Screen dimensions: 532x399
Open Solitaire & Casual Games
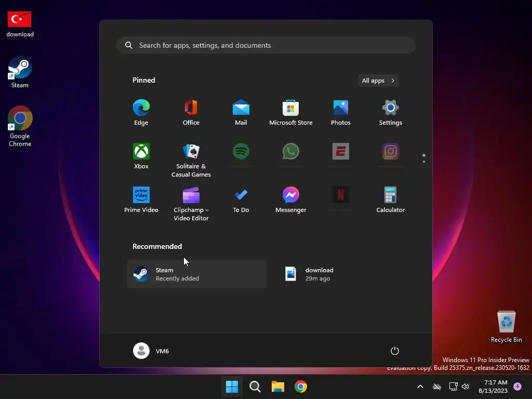point(191,160)
